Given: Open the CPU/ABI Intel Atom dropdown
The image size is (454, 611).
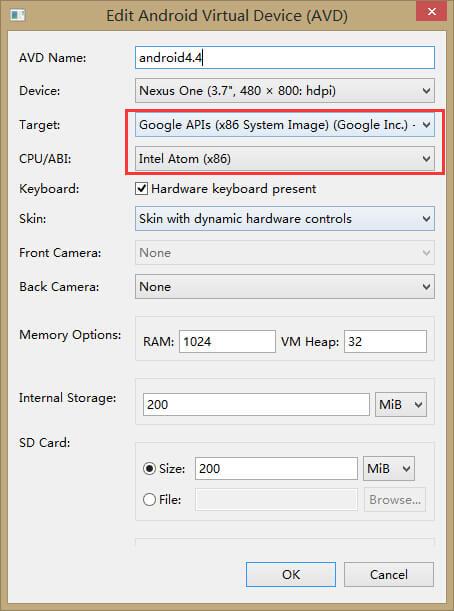Looking at the screenshot, I should point(285,159).
